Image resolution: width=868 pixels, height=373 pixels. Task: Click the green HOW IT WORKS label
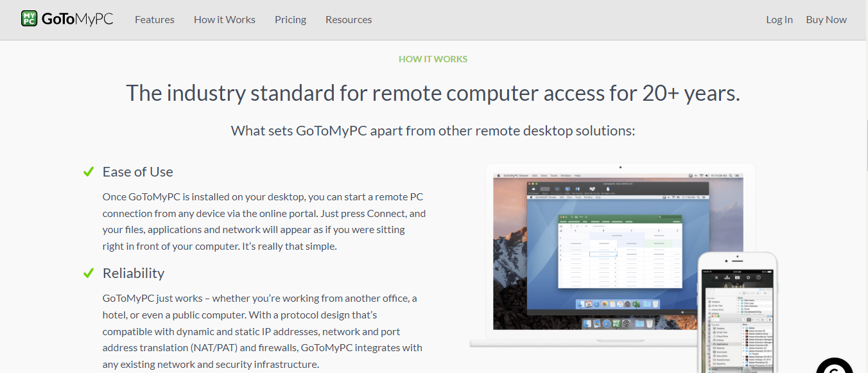(433, 59)
